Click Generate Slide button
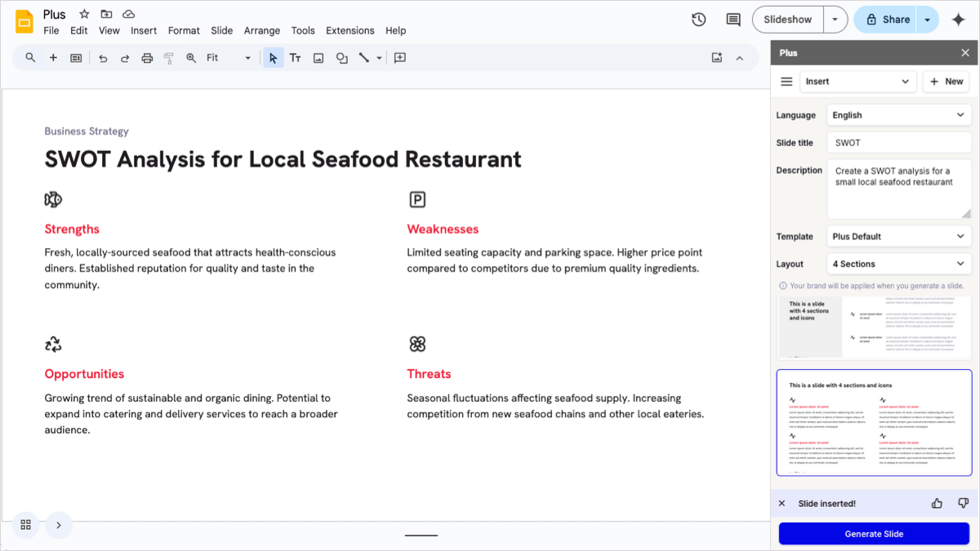The height and width of the screenshot is (551, 980). [x=874, y=534]
